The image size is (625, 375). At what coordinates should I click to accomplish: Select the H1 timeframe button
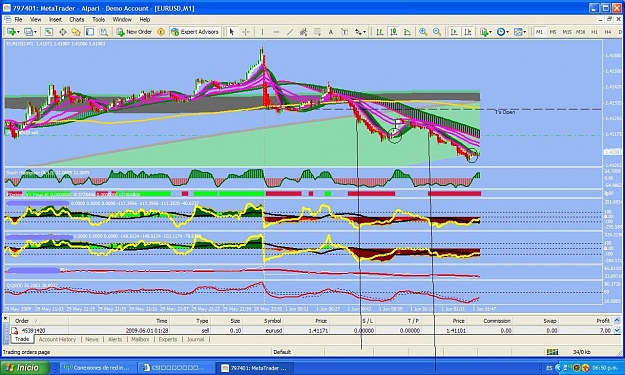coord(594,32)
